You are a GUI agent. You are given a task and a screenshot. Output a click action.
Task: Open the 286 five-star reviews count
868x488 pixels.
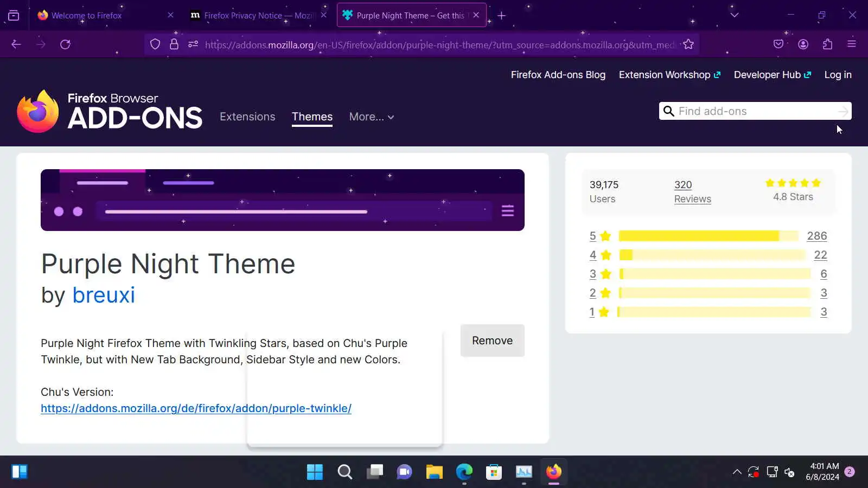[817, 236]
